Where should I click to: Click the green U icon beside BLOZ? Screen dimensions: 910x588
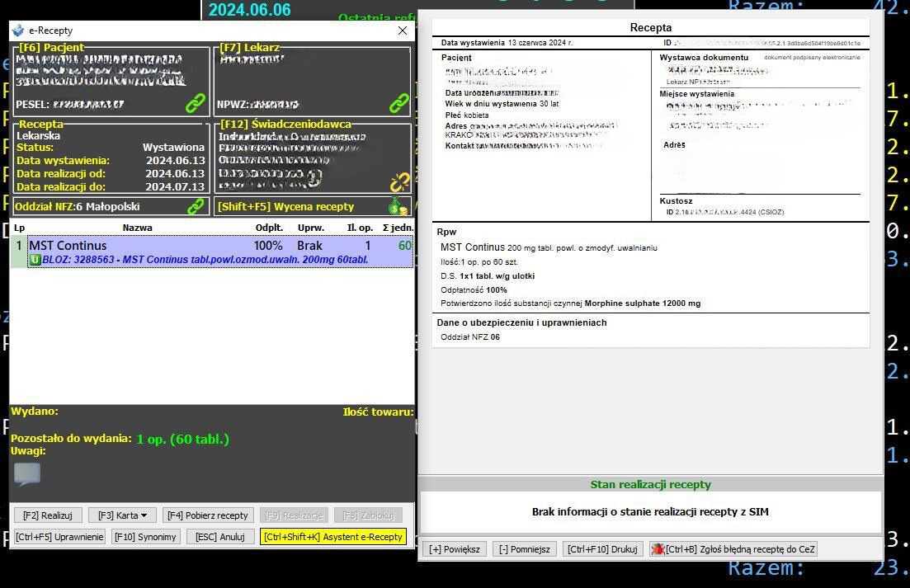click(35, 259)
